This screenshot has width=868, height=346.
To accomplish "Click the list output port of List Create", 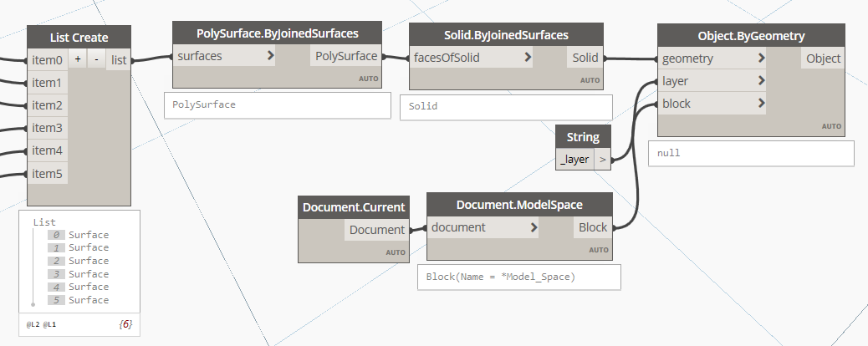I will point(120,60).
